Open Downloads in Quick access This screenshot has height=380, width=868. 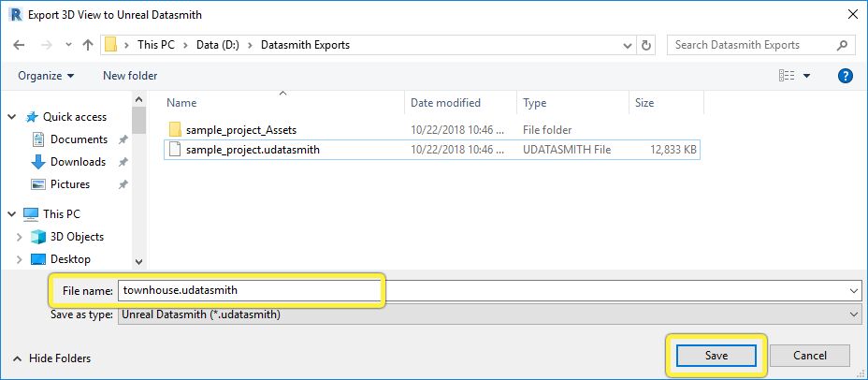tap(78, 162)
